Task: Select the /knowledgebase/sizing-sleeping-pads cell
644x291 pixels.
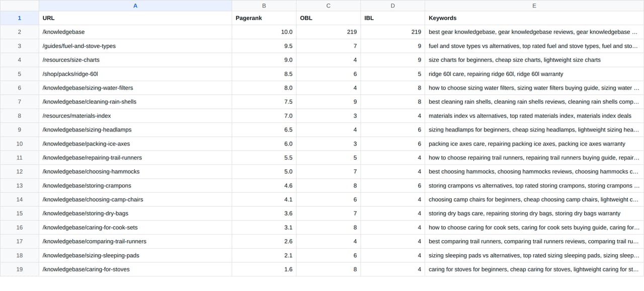Action: (x=135, y=255)
